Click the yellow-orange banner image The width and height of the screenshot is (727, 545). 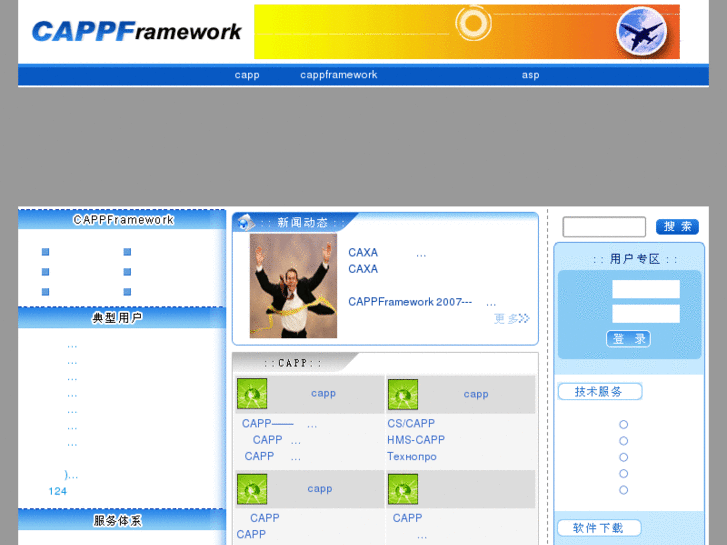(467, 32)
